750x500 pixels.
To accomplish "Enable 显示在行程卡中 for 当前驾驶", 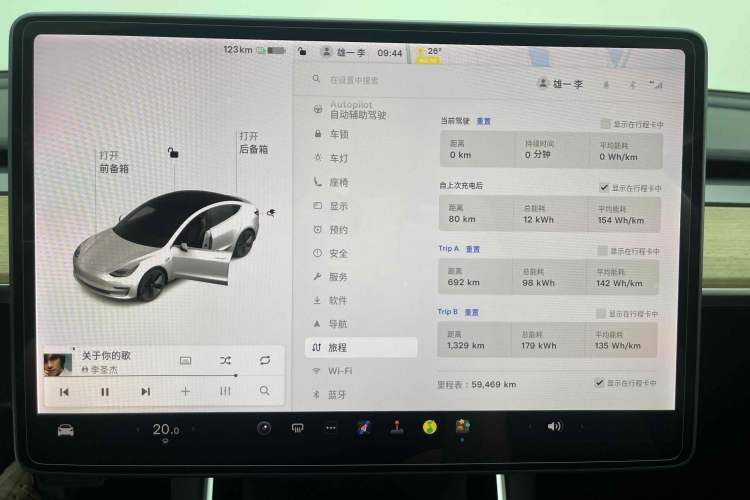I will (605, 124).
